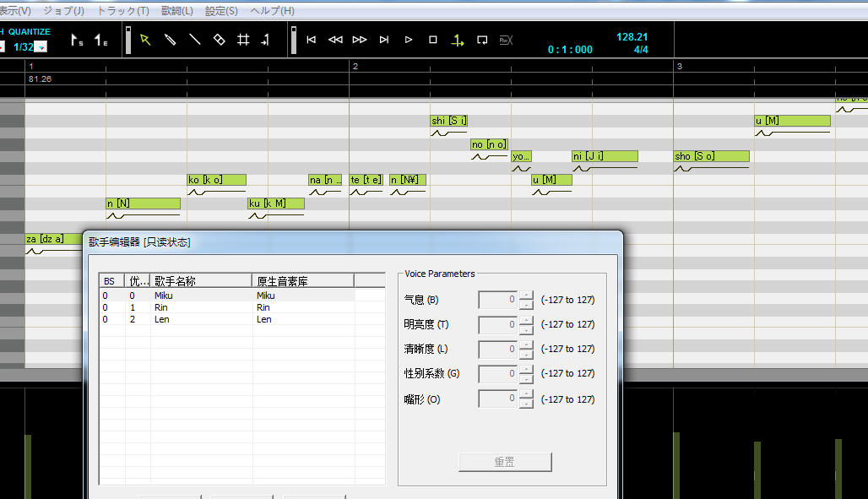Jump to song end
This screenshot has height=499, width=868.
[384, 40]
